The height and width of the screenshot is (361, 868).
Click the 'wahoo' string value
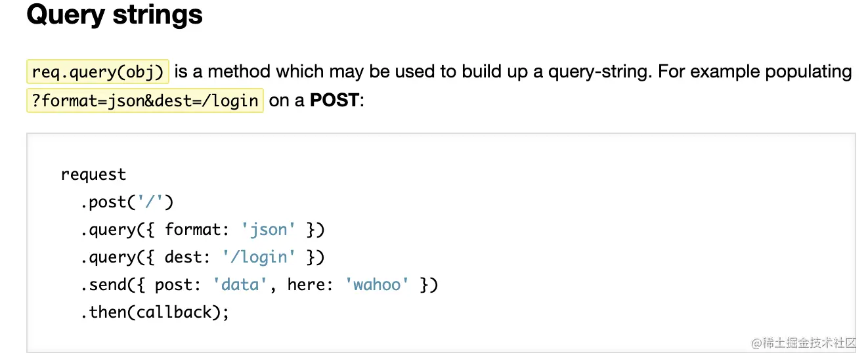pyautogui.click(x=377, y=285)
